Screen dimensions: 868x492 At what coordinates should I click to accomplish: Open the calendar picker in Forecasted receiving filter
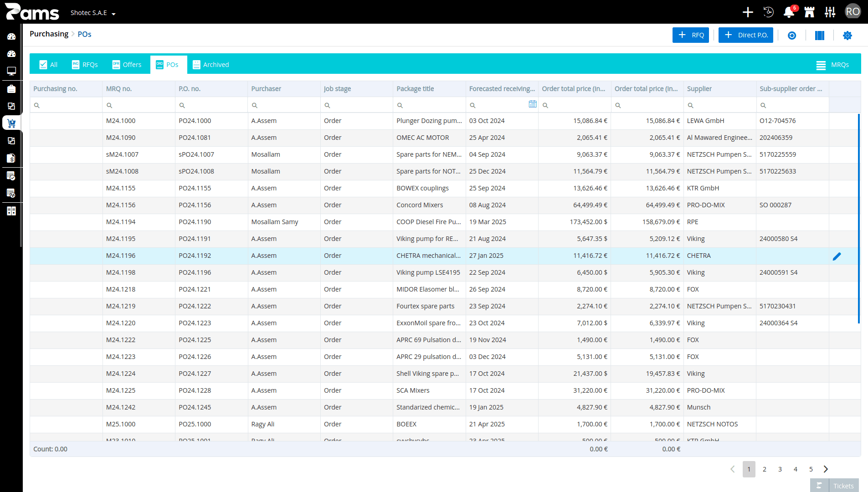pyautogui.click(x=532, y=104)
